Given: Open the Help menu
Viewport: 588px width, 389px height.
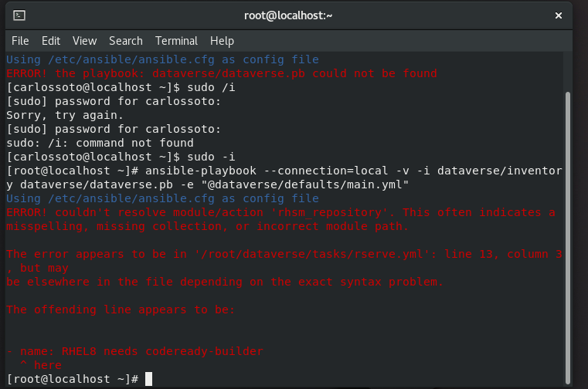Looking at the screenshot, I should [222, 41].
